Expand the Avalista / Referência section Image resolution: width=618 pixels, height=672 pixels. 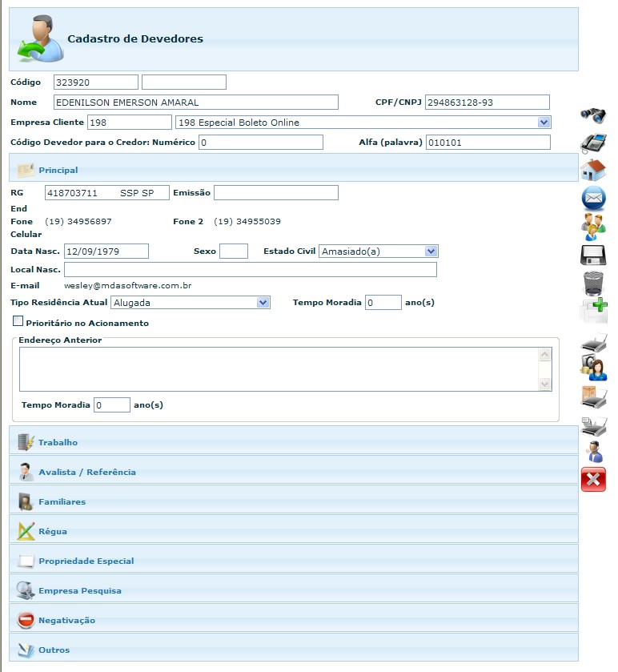coord(294,469)
